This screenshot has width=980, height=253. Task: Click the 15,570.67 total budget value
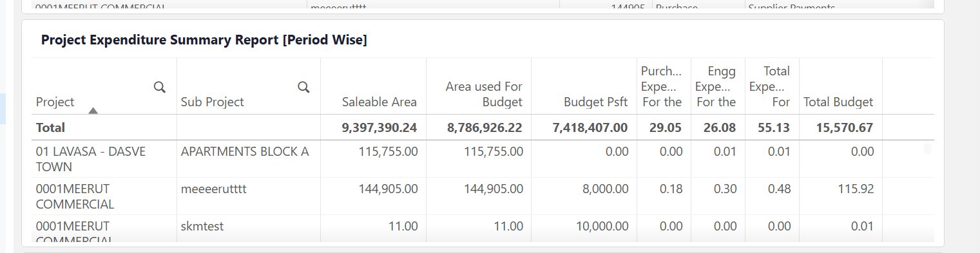pyautogui.click(x=844, y=127)
